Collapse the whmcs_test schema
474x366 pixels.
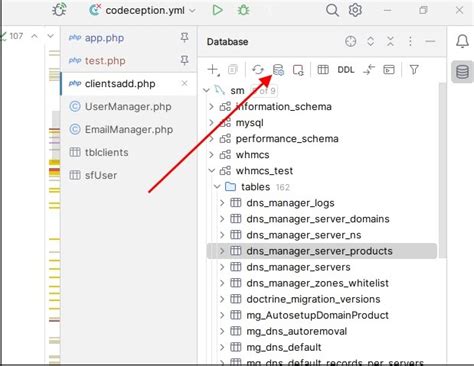211,171
